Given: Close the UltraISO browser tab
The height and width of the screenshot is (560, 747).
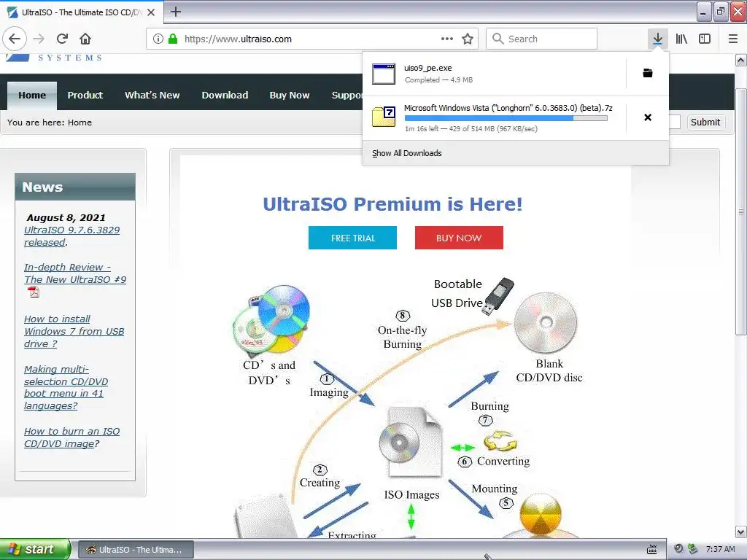Looking at the screenshot, I should coord(151,12).
